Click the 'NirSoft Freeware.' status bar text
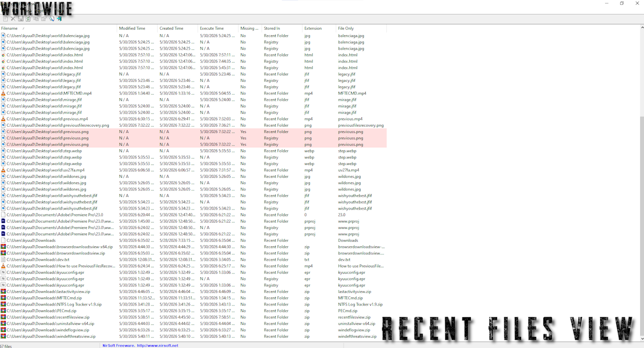644x348 pixels. (119, 346)
